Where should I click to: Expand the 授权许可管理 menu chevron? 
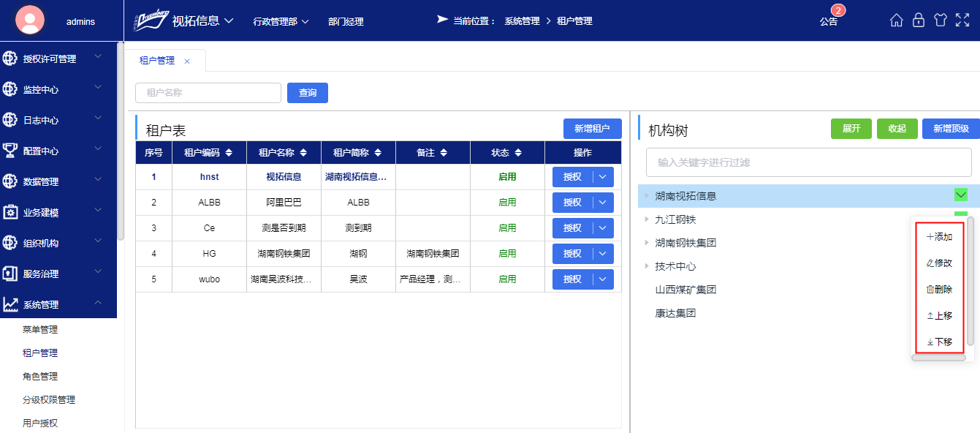[99, 57]
